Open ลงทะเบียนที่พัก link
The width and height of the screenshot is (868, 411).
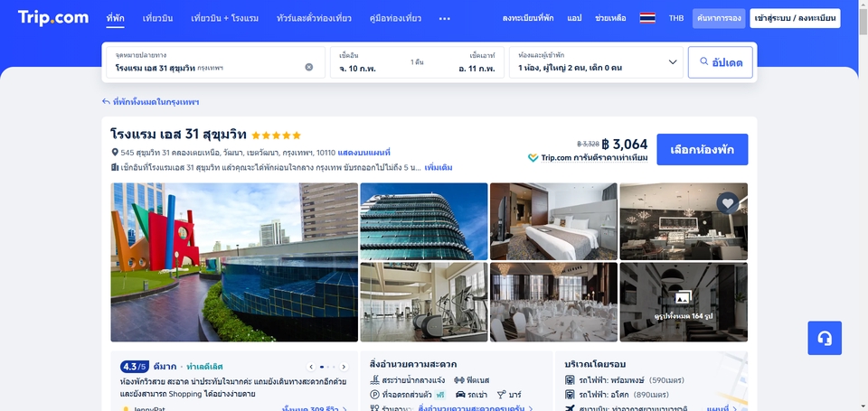point(527,18)
